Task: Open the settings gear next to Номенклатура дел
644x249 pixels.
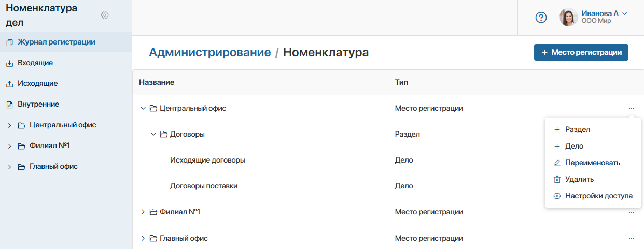Action: point(105,15)
